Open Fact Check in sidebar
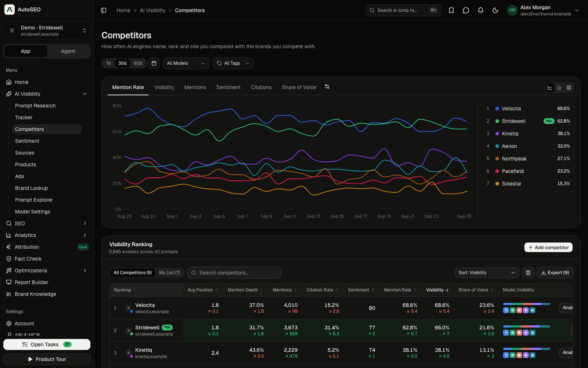 tap(47, 259)
